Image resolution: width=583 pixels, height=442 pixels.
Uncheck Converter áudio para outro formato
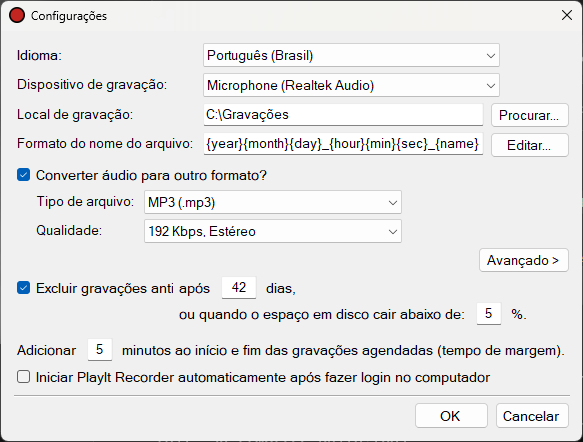click(23, 175)
